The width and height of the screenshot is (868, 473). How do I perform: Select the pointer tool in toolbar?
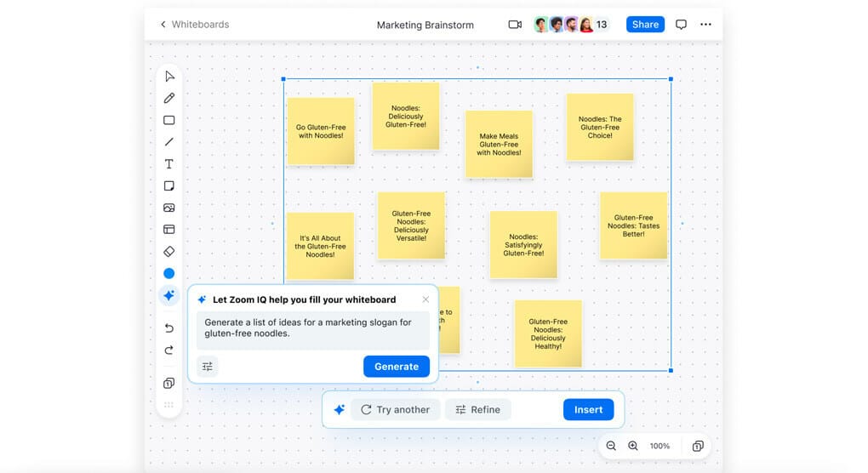[169, 77]
